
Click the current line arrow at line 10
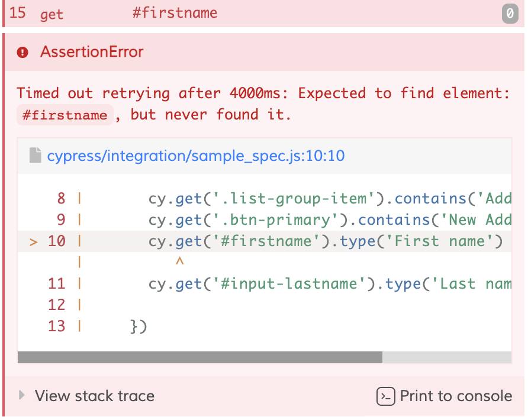click(x=33, y=241)
